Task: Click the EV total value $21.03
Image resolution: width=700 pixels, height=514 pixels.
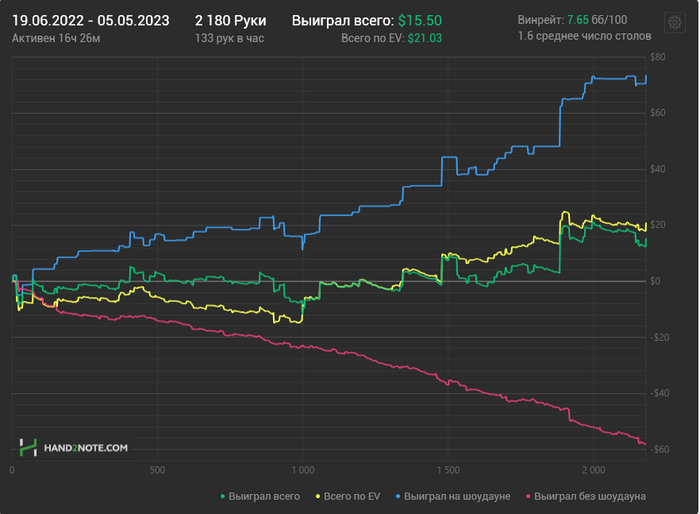Action: click(425, 38)
